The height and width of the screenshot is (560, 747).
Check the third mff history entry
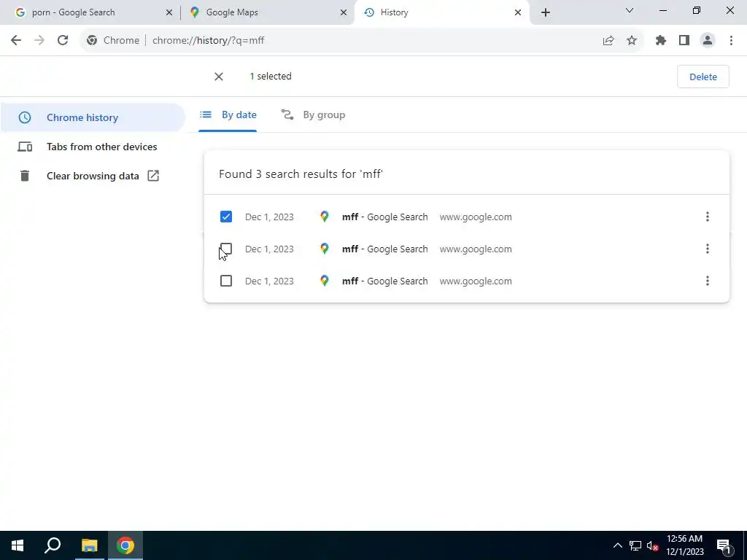pyautogui.click(x=226, y=281)
